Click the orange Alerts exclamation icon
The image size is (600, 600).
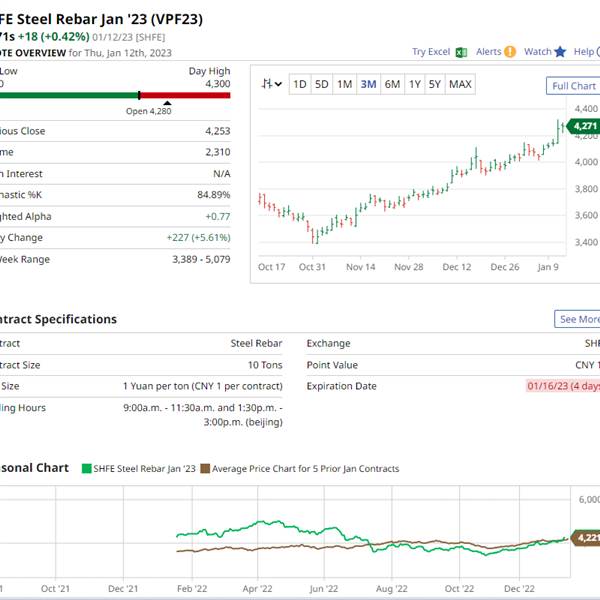pos(510,52)
